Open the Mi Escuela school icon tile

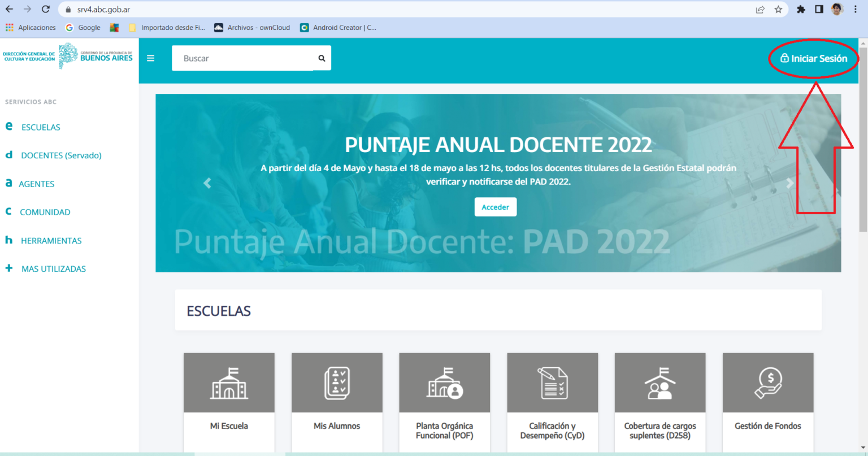(x=229, y=383)
